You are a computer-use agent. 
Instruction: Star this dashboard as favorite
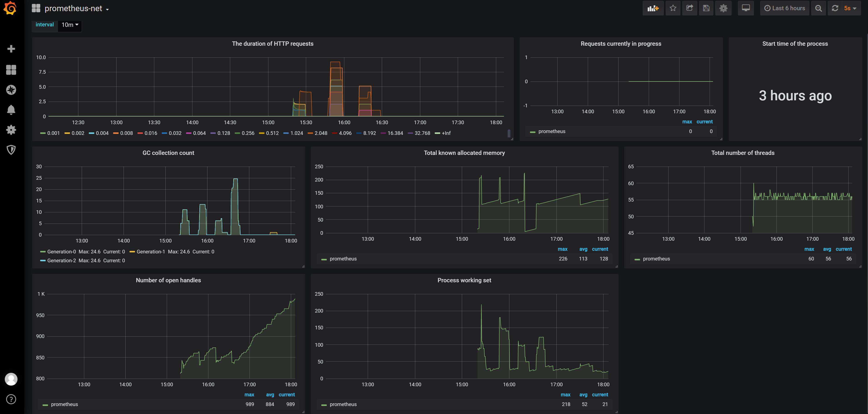(x=672, y=8)
